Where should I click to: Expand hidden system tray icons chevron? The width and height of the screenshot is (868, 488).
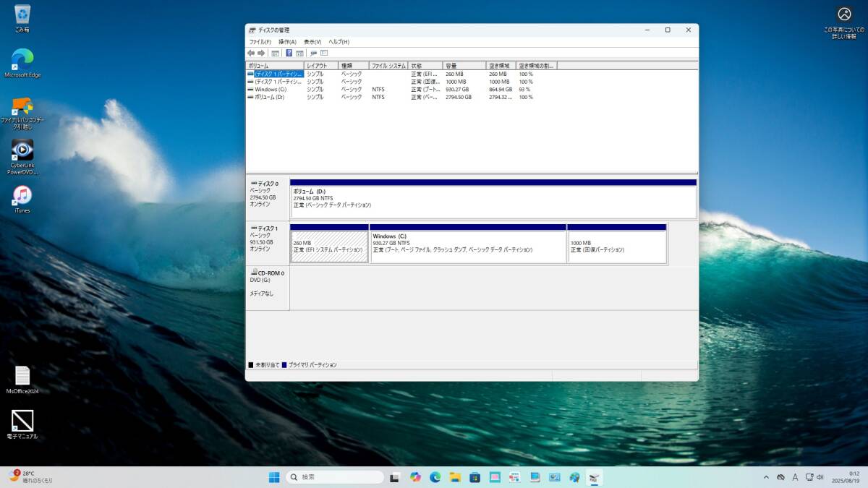(x=766, y=477)
